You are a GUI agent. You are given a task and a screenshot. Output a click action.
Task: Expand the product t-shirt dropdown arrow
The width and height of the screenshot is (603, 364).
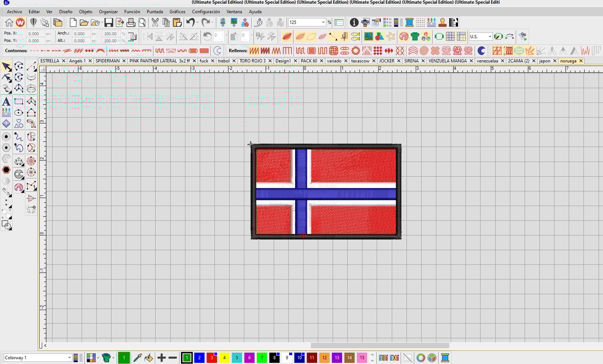point(113,358)
